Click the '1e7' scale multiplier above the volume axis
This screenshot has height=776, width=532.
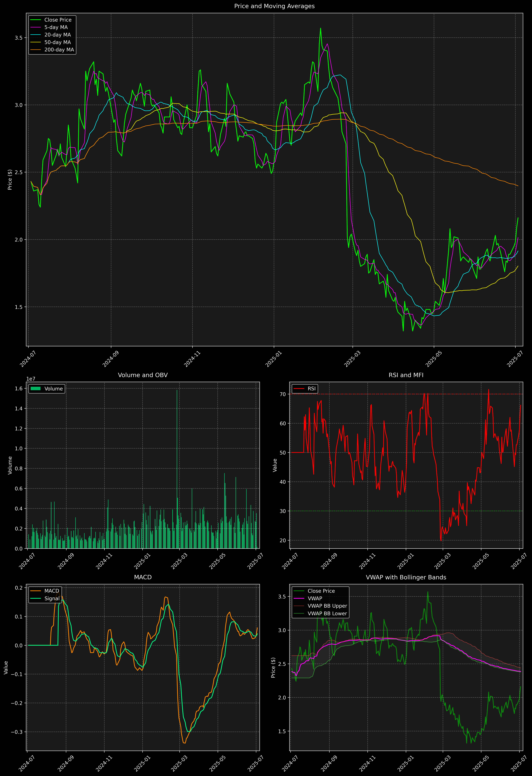31,379
